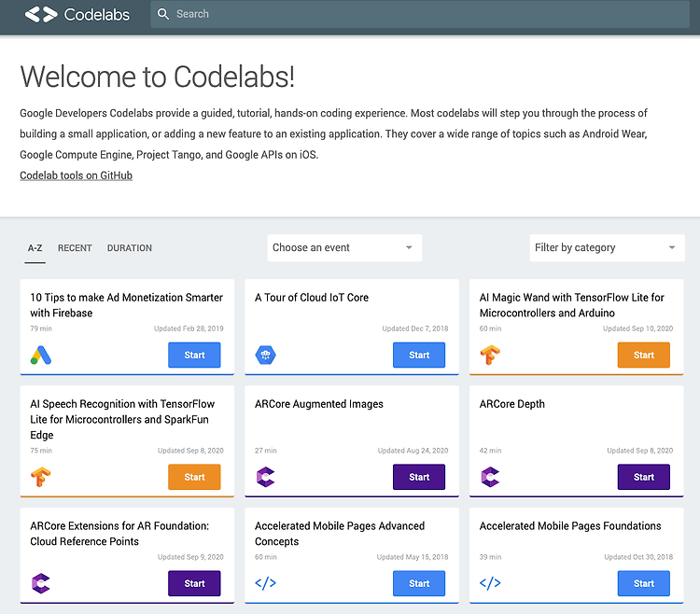Click the ARCore icon on the ARCore Depth card

click(490, 477)
